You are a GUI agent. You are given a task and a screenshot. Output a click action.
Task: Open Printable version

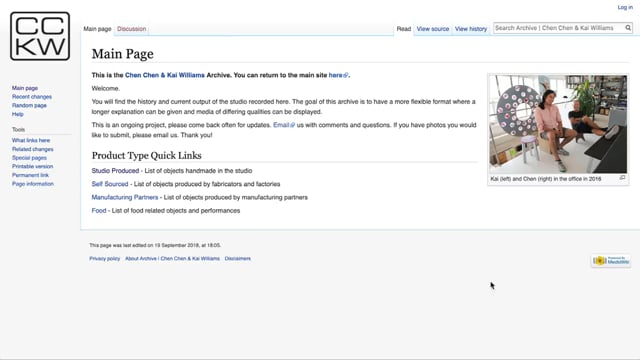(x=33, y=167)
